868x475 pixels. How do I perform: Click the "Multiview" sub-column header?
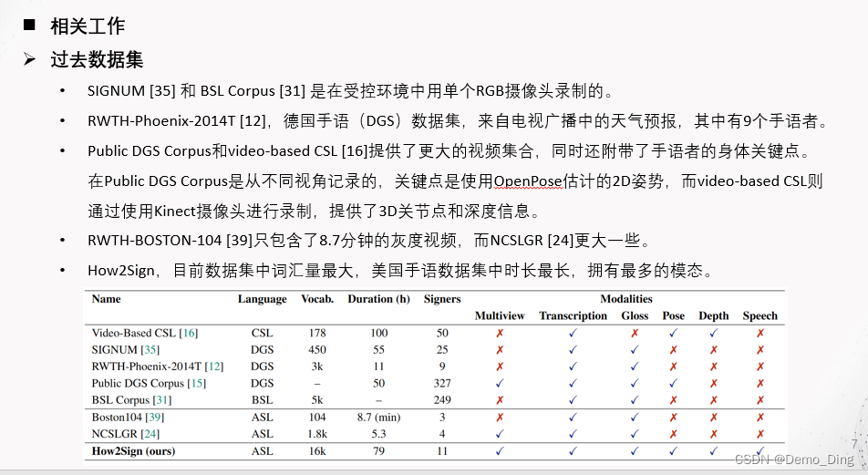pyautogui.click(x=500, y=315)
